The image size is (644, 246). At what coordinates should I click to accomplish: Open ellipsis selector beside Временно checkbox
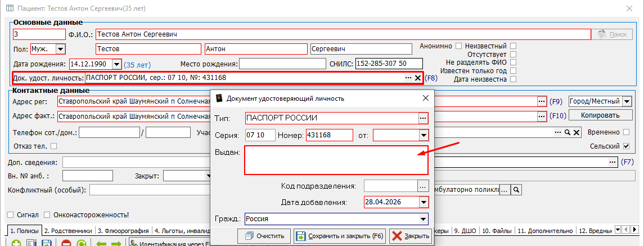(x=558, y=132)
